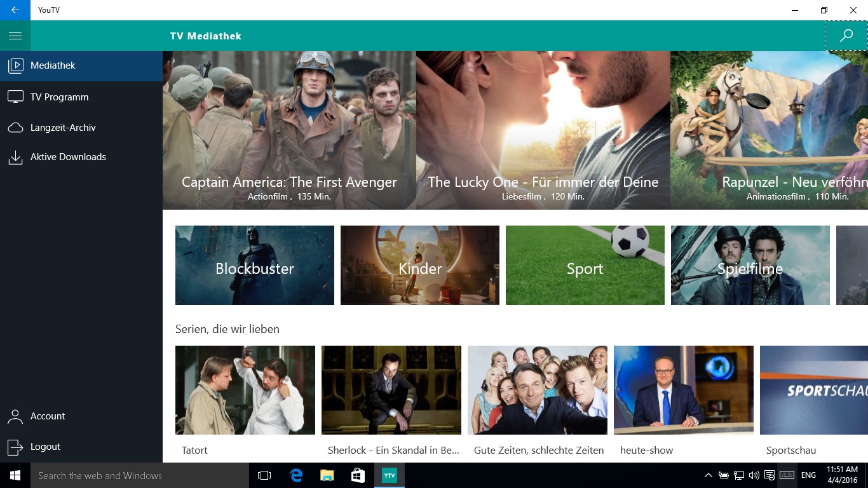
Task: Launch Microsoft Edge from the taskbar
Action: click(x=295, y=475)
